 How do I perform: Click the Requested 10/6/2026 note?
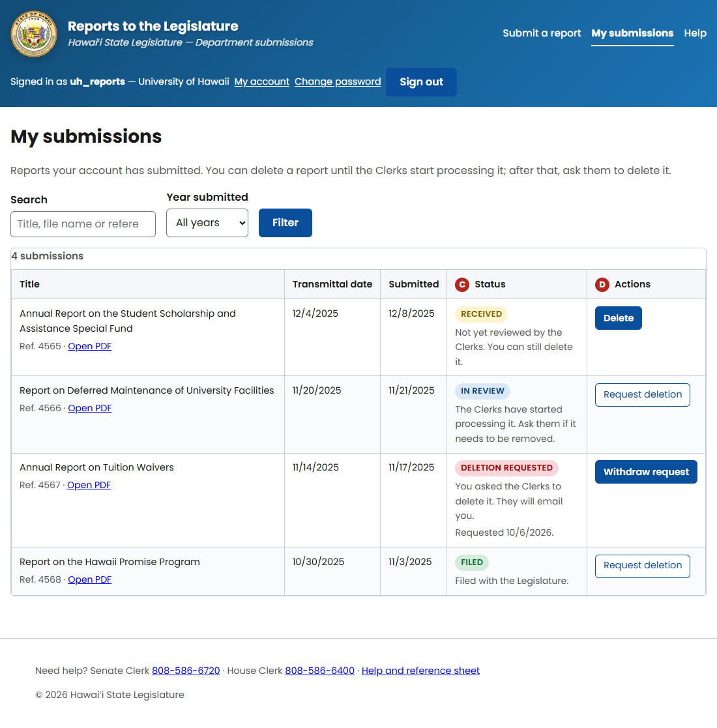coord(505,532)
